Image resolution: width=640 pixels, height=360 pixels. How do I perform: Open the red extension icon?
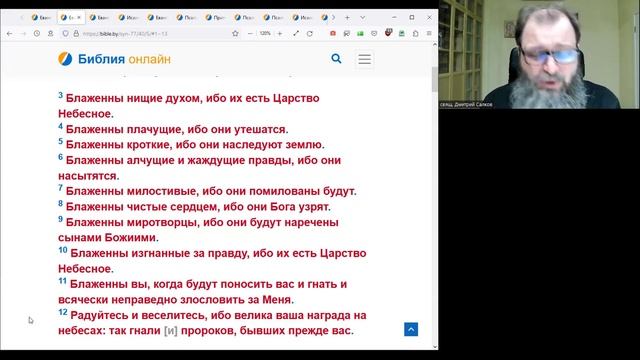pos(333,33)
